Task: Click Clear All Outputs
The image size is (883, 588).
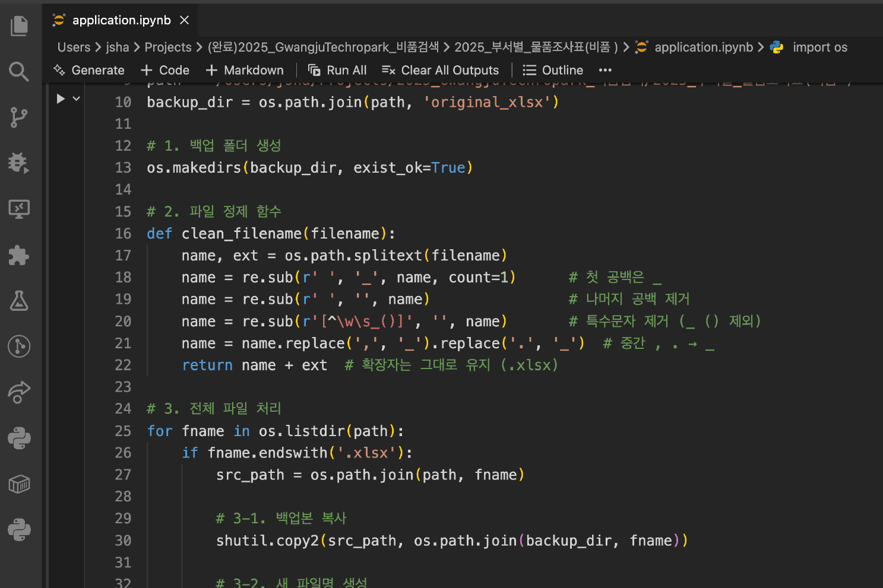Action: click(440, 70)
